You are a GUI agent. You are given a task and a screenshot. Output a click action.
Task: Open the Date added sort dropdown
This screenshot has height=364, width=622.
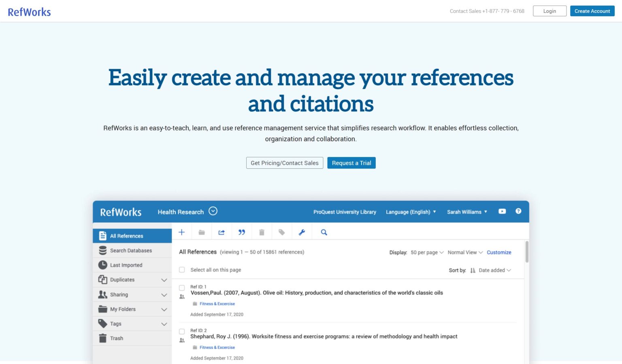(494, 270)
